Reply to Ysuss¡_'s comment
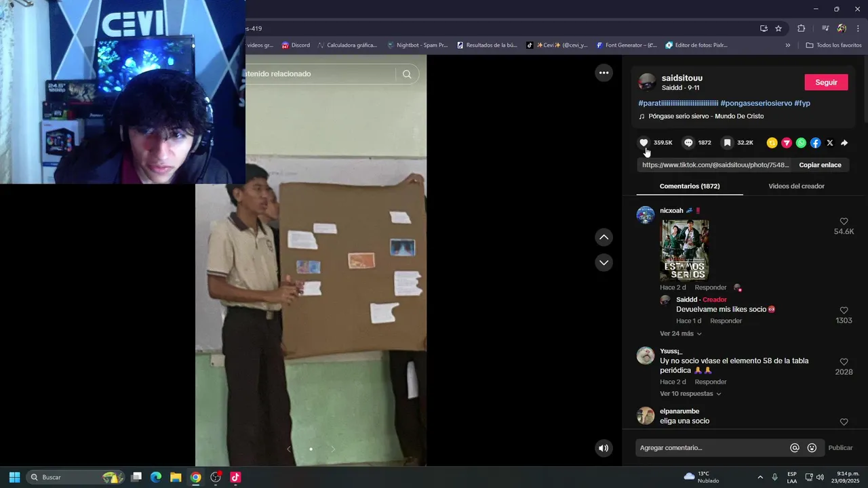Viewport: 868px width, 488px height. tap(711, 382)
